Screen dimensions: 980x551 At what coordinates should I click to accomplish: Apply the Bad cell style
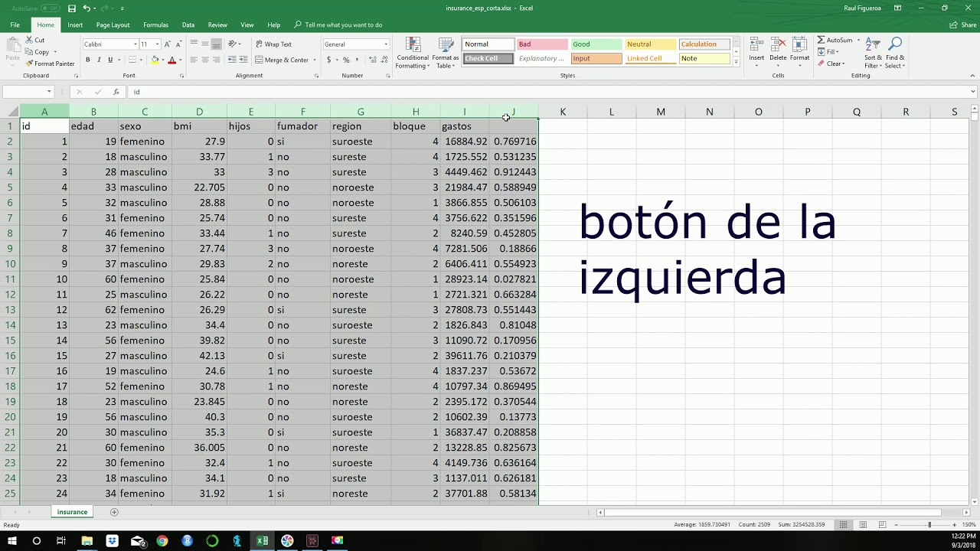[x=542, y=44]
